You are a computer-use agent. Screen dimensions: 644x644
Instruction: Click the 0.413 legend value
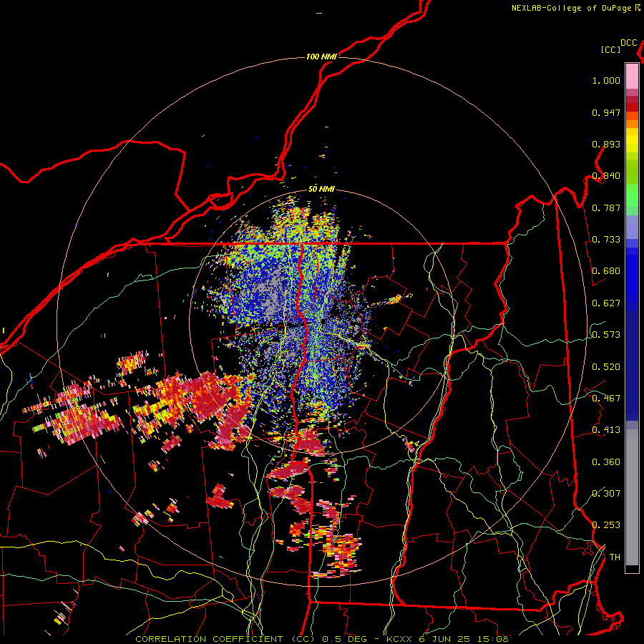(606, 430)
